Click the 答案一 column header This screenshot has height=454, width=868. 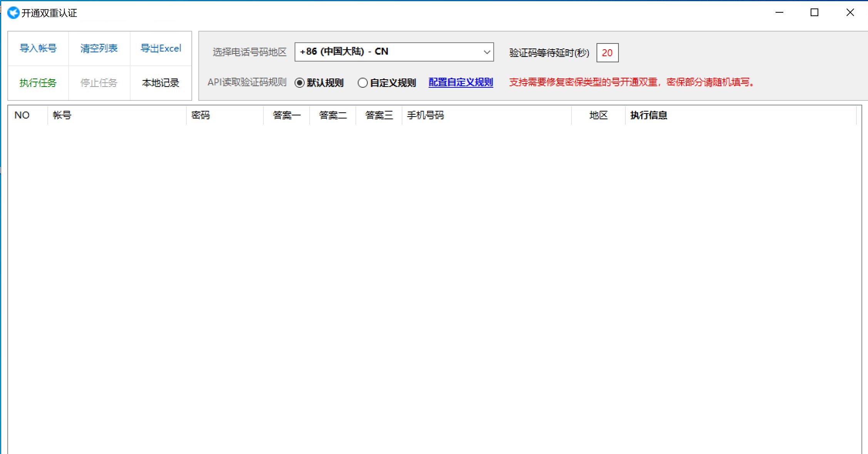287,115
